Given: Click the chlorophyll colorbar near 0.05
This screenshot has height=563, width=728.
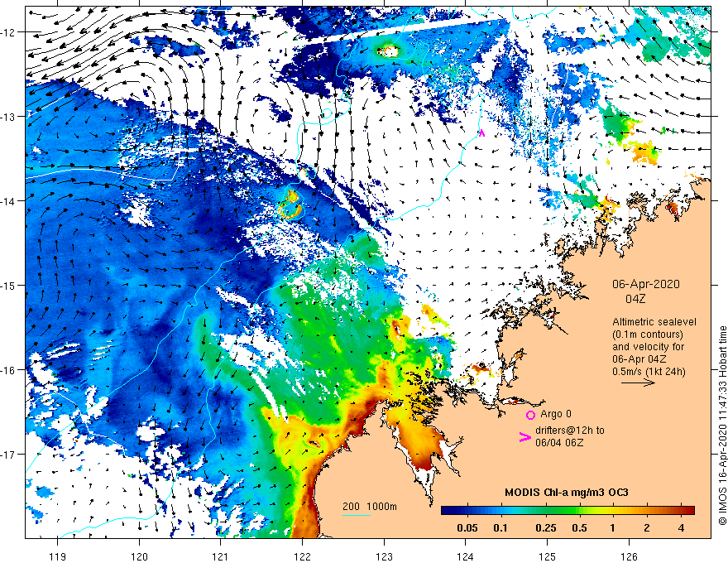Looking at the screenshot, I should tap(467, 511).
